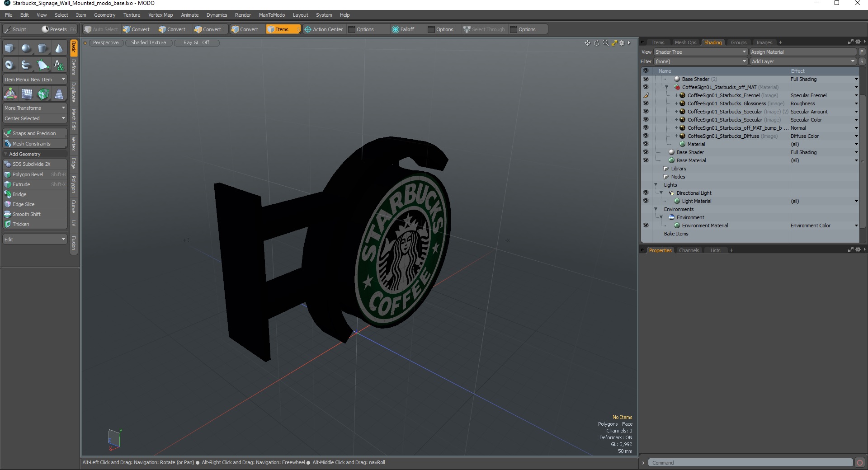Activate the grid deform tool icon

coord(27,94)
